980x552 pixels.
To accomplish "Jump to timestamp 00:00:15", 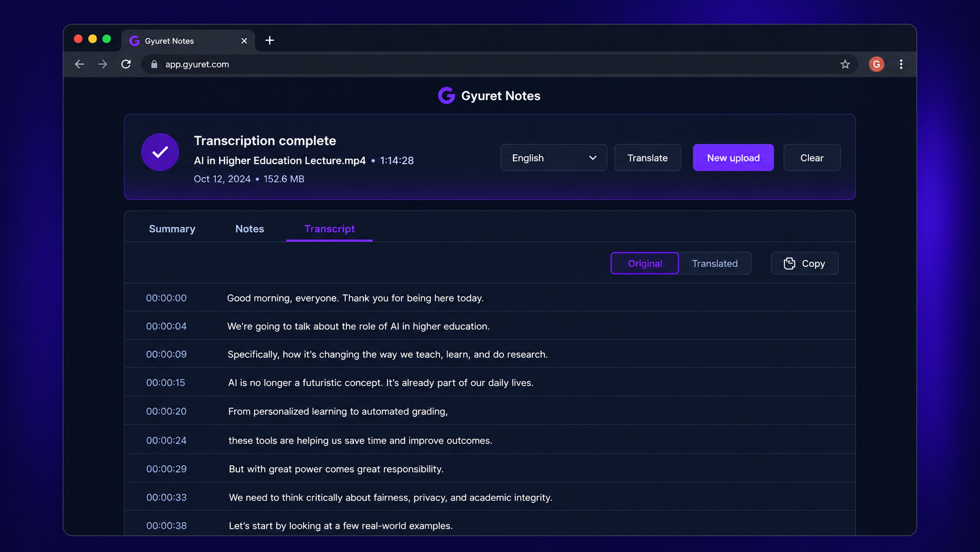I will pyautogui.click(x=166, y=382).
